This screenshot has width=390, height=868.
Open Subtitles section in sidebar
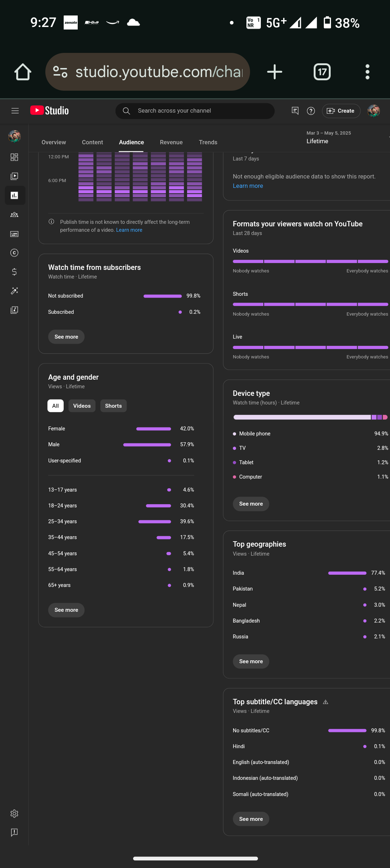(14, 234)
